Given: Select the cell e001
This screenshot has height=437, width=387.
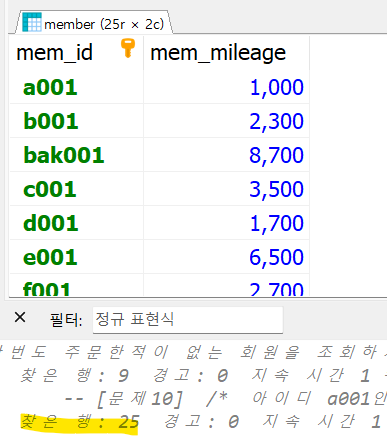Looking at the screenshot, I should point(76,257).
